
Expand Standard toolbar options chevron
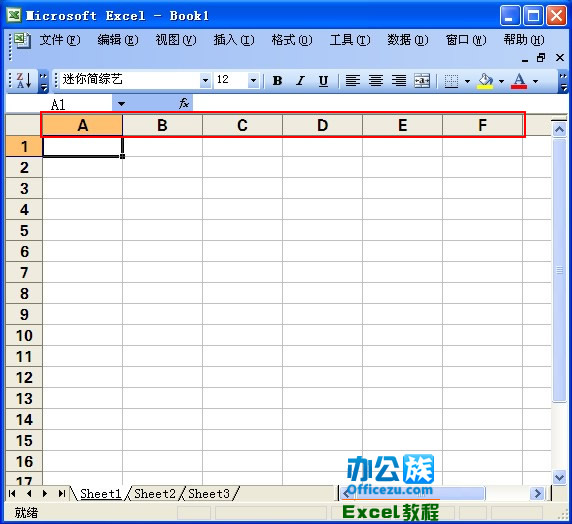click(43, 81)
